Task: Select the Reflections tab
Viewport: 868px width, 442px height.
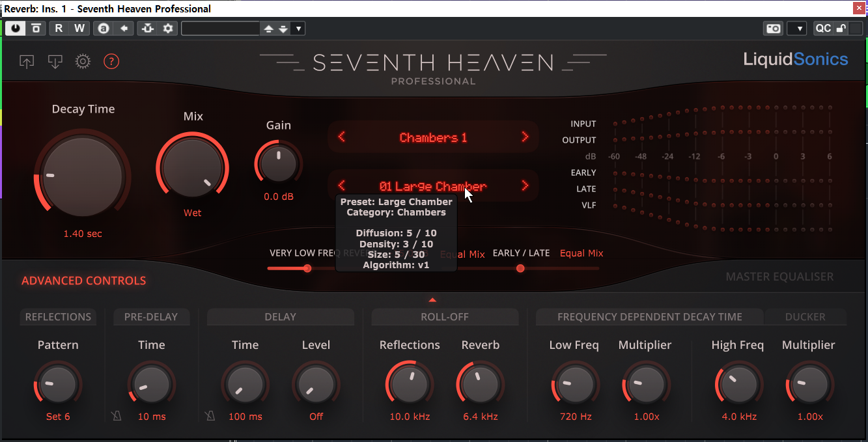Action: pos(58,317)
